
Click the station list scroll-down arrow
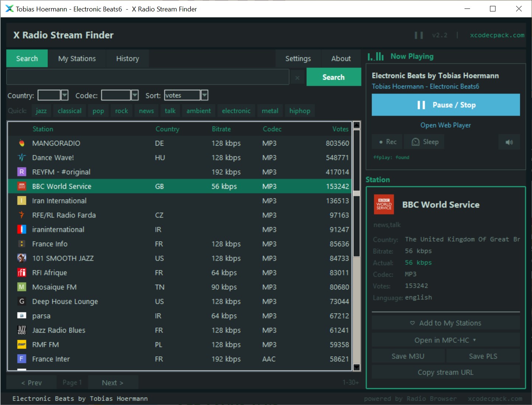click(x=357, y=367)
